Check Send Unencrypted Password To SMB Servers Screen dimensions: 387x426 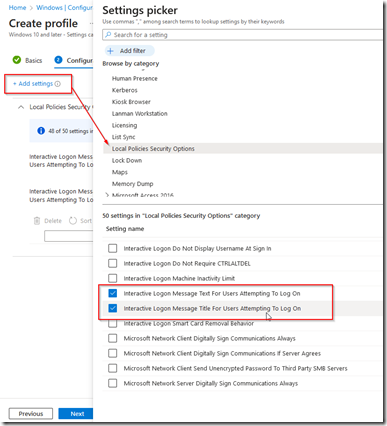113,368
